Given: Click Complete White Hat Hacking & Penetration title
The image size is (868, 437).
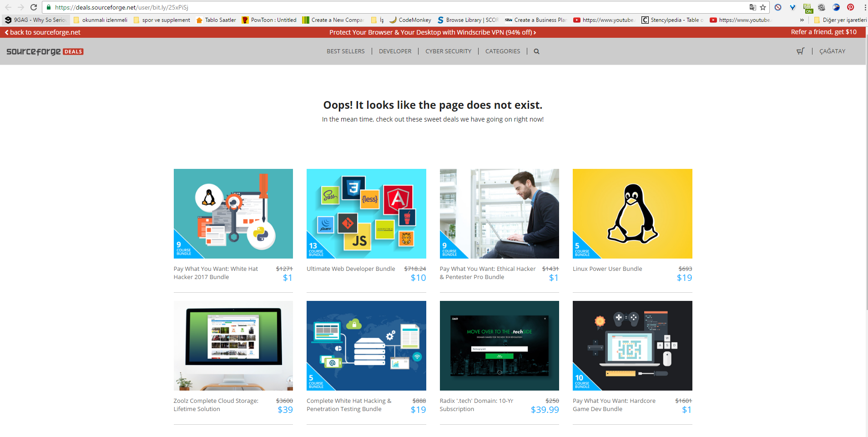Looking at the screenshot, I should click(x=349, y=405).
